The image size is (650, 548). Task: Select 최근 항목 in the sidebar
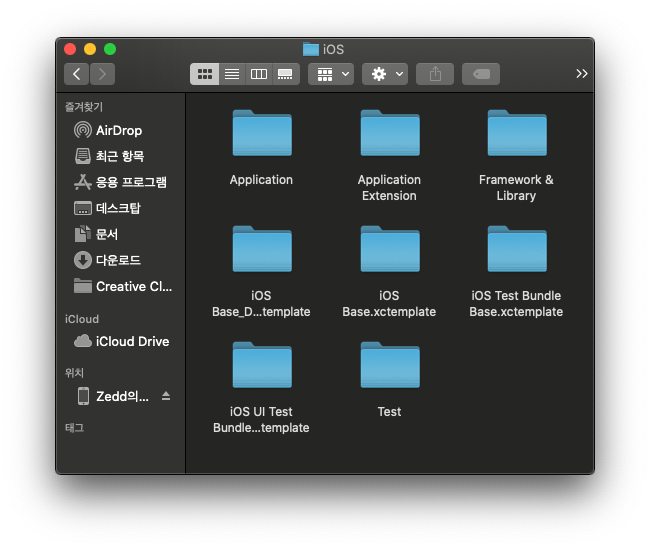pos(122,156)
